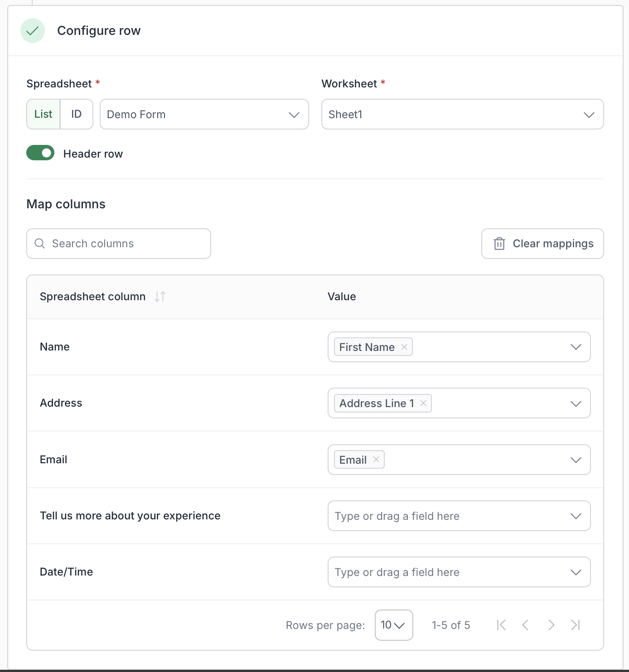The width and height of the screenshot is (629, 672).
Task: Select the List spreadsheet mode
Action: point(44,114)
